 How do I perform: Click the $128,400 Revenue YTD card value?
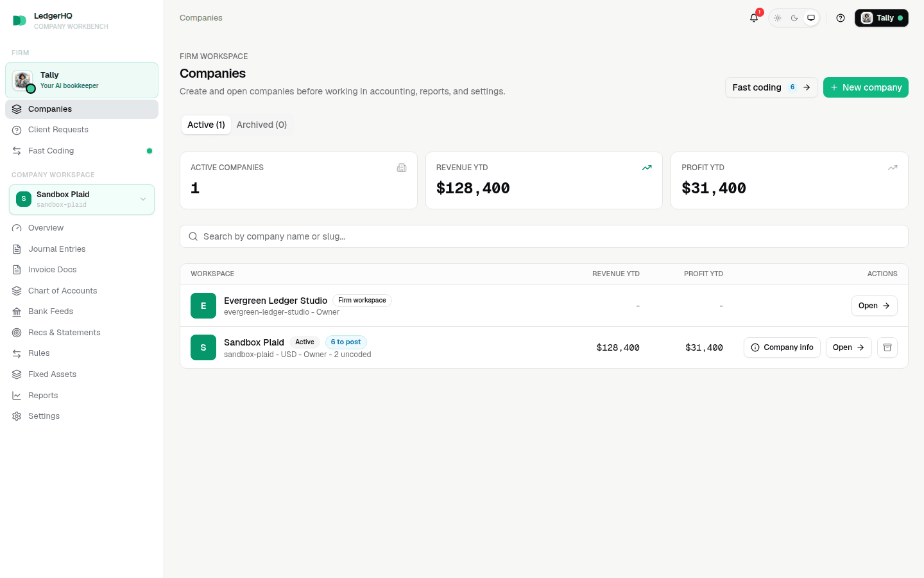473,188
